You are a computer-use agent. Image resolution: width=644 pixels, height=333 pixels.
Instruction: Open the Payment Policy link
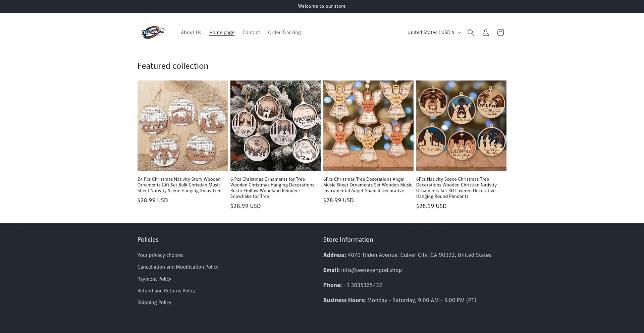pyautogui.click(x=154, y=279)
